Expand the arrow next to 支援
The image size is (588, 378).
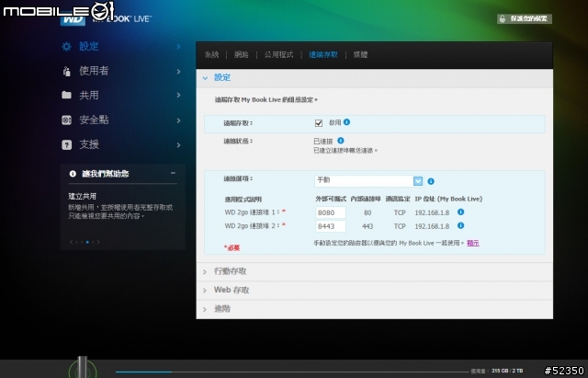pos(178,145)
